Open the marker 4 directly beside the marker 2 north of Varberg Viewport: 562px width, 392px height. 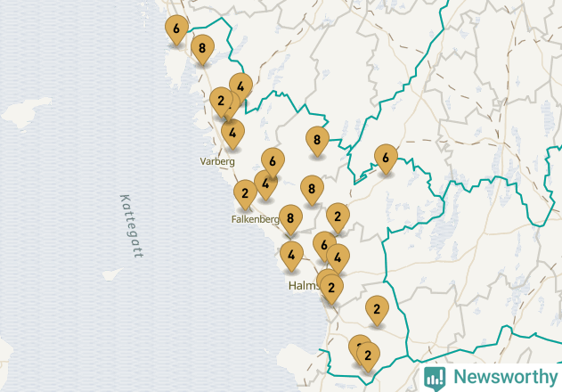coord(240,86)
